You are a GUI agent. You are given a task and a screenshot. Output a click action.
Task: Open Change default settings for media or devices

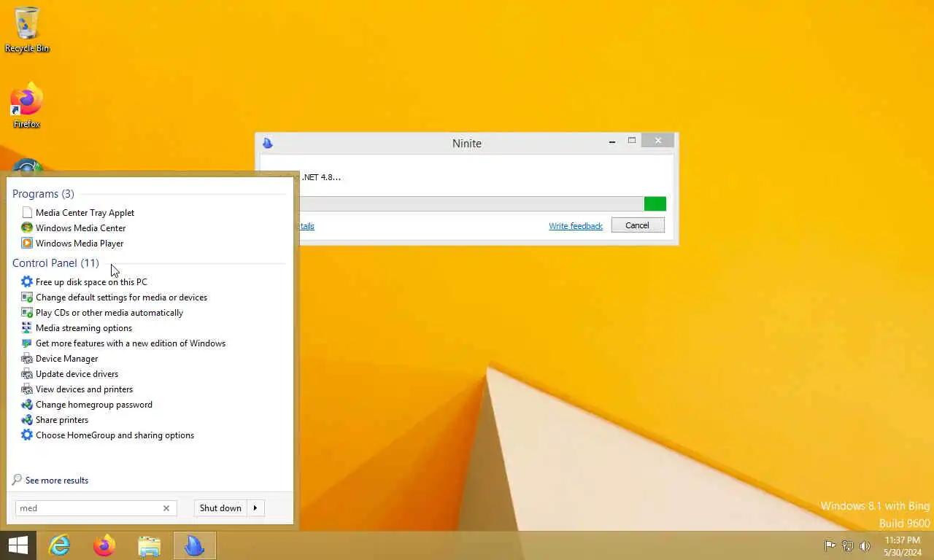click(x=121, y=297)
